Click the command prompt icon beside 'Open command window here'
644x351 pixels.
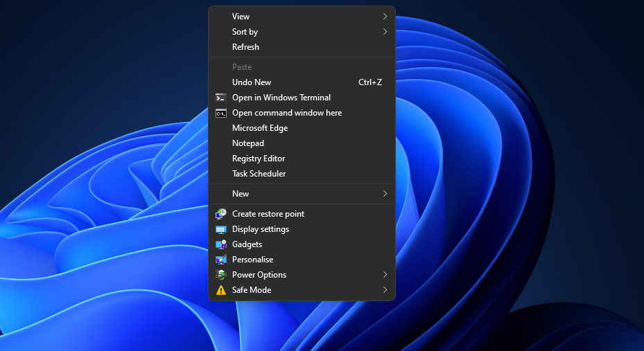(221, 113)
